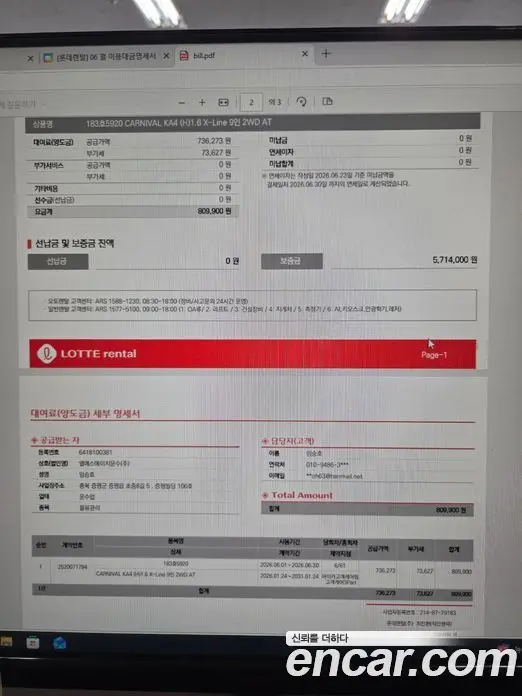Viewport: 522px width, 696px height.
Task: Open a new browser tab with plus
Action: tap(326, 54)
